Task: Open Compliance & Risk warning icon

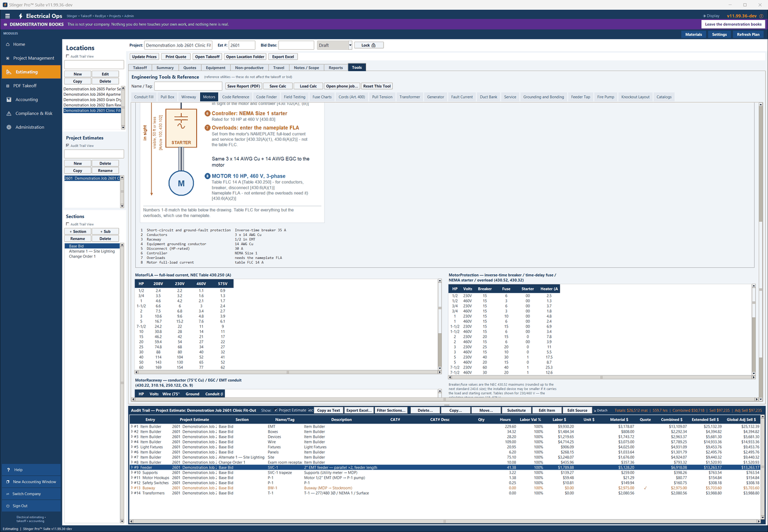Action: [x=9, y=114]
